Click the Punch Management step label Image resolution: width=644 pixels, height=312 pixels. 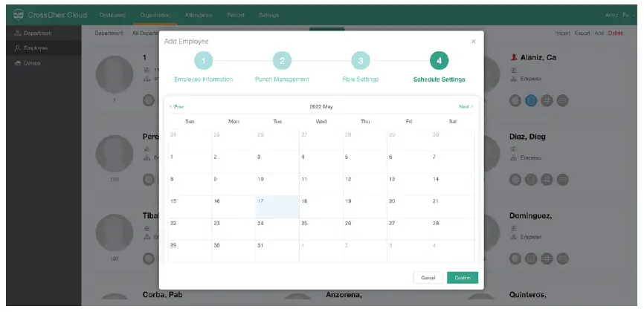282,79
